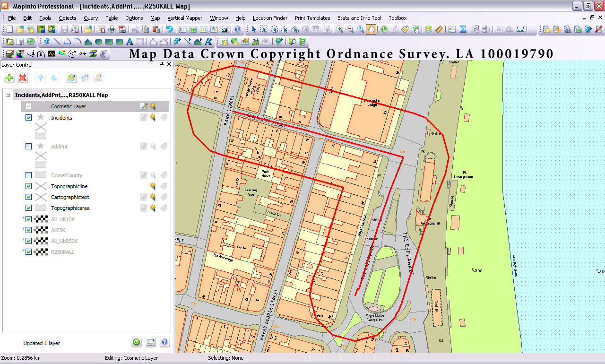The height and width of the screenshot is (364, 605).
Task: Select the Ruler measuring tool
Action: pyautogui.click(x=439, y=29)
